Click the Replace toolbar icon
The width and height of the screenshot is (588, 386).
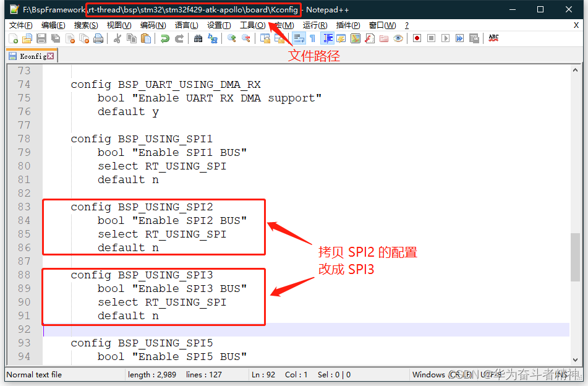213,38
